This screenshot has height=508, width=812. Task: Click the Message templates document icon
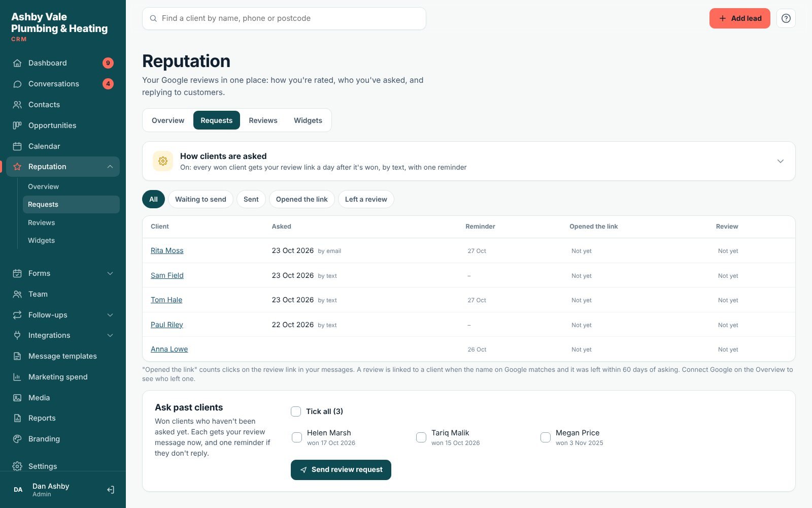tap(17, 356)
